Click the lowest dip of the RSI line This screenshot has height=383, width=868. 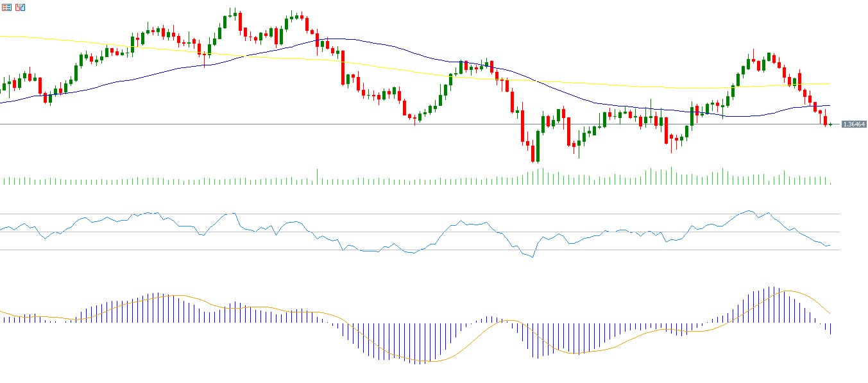click(532, 257)
